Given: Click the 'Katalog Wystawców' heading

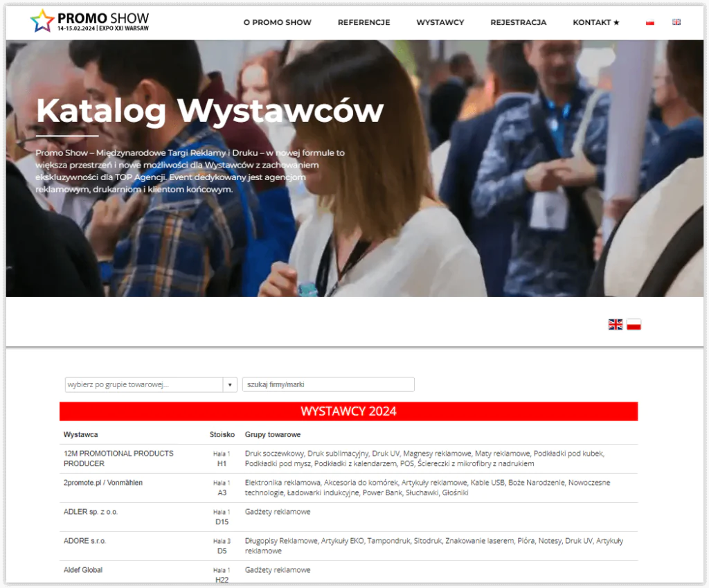Looking at the screenshot, I should tap(210, 110).
